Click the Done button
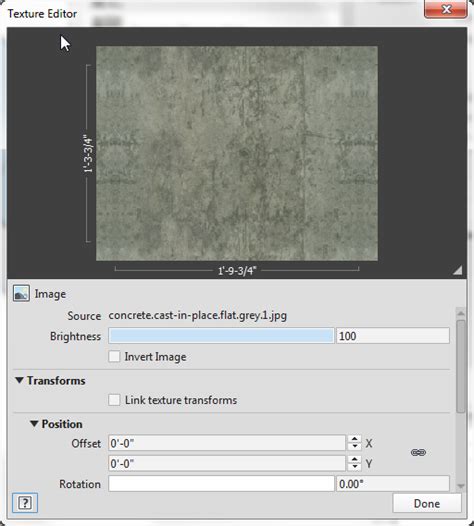Screen dimensions: 474x526 click(427, 503)
